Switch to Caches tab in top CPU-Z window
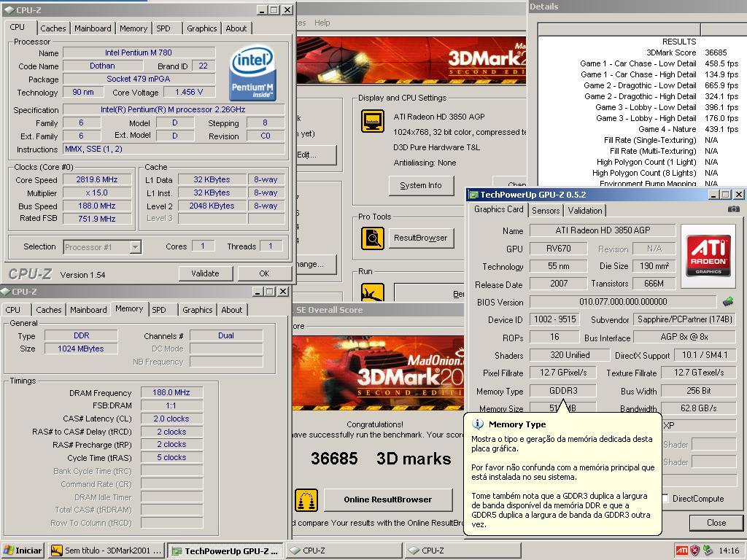This screenshot has height=560, width=747. [53, 28]
